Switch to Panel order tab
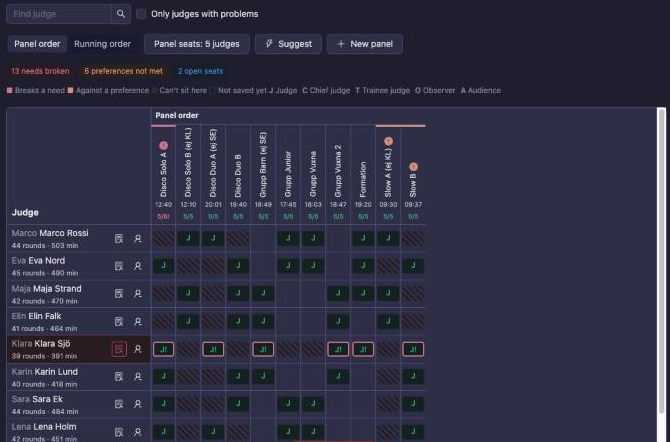Image resolution: width=670 pixels, height=442 pixels. point(37,44)
